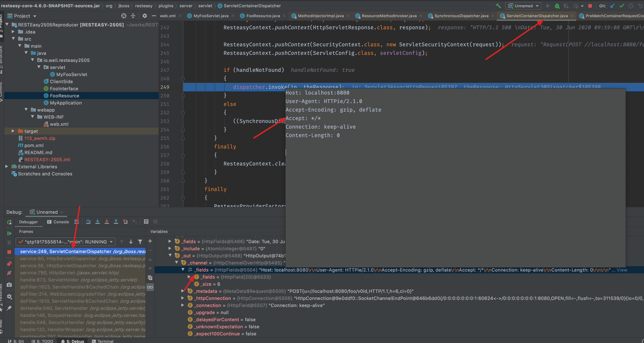Click the green Debug bug icon
644x343 pixels.
click(x=557, y=6)
